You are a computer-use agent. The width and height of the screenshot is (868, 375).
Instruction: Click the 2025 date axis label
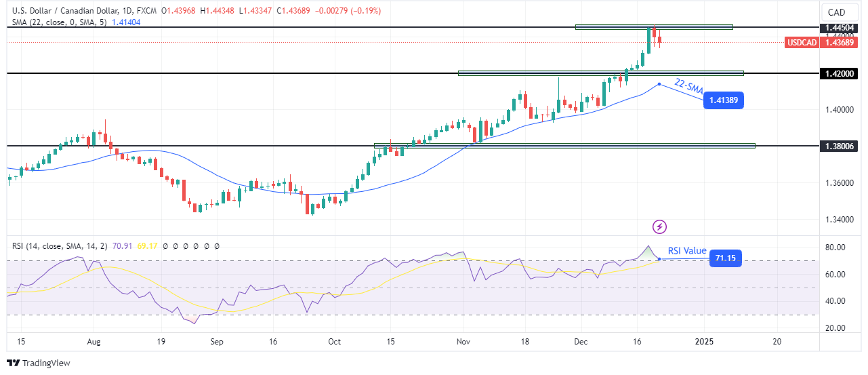tap(705, 342)
